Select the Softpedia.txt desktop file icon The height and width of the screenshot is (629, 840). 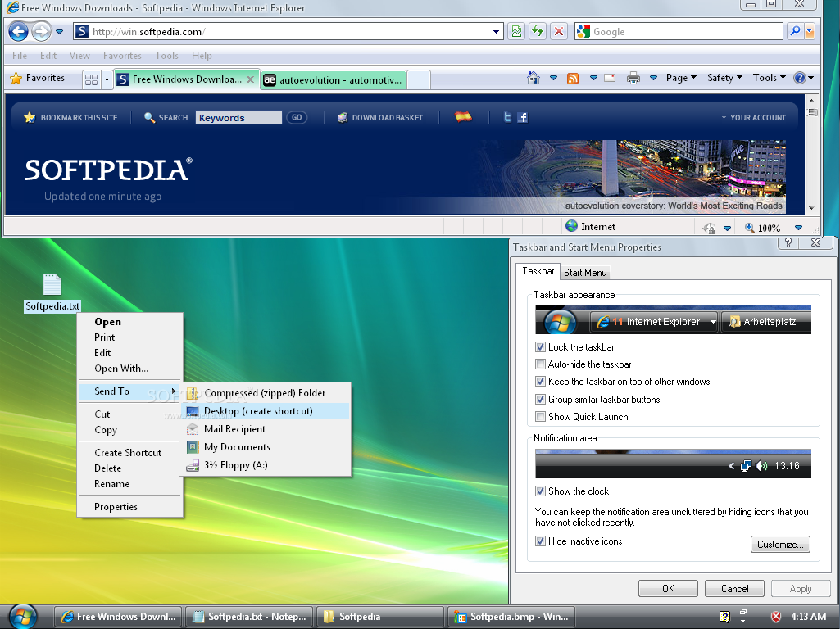52,292
